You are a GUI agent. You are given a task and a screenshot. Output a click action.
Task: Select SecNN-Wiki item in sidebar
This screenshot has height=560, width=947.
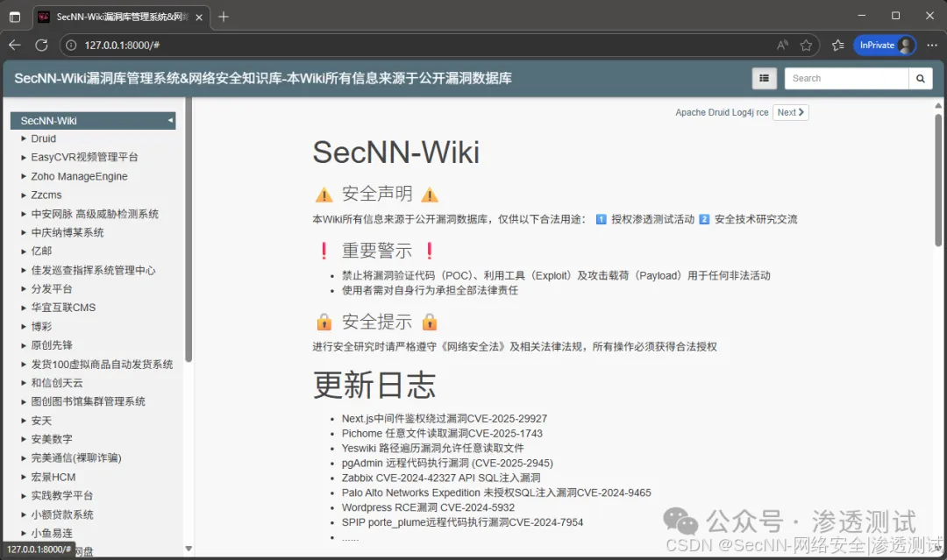pyautogui.click(x=93, y=121)
